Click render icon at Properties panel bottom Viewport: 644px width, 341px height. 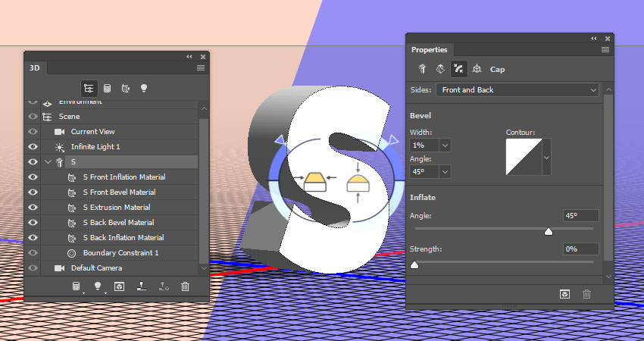click(565, 294)
